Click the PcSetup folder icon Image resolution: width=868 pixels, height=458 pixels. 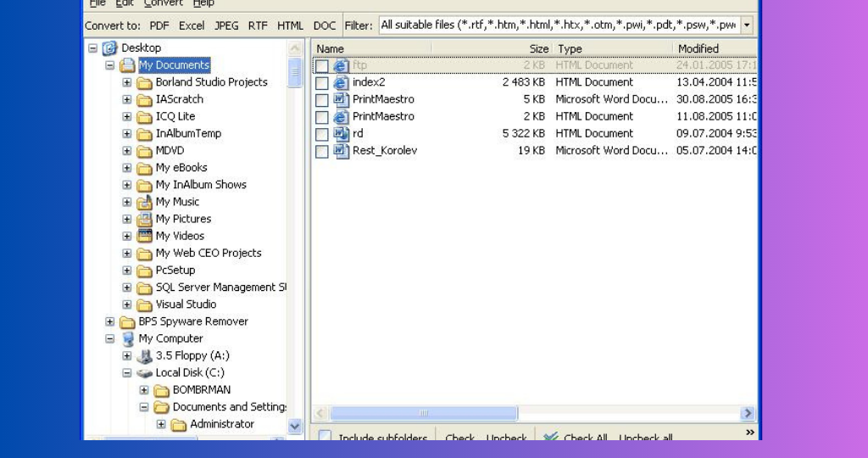click(144, 271)
